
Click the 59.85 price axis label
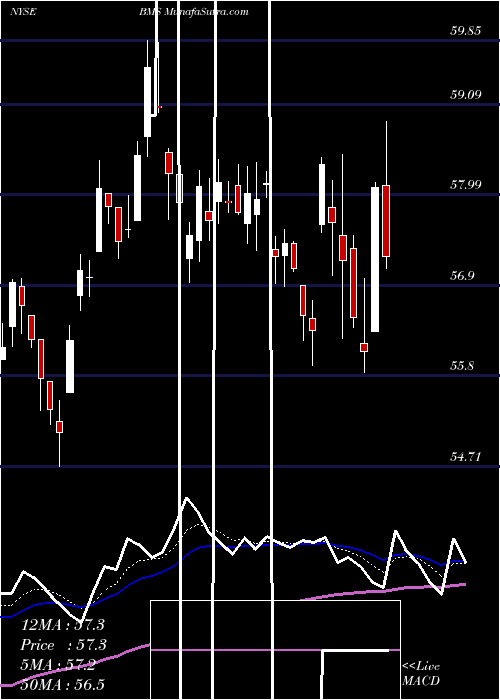[466, 31]
